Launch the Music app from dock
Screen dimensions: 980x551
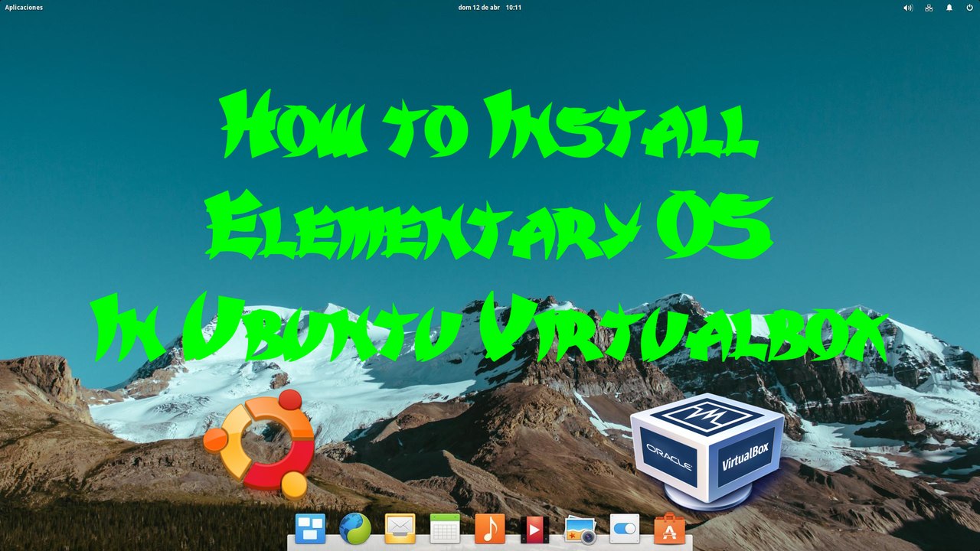pyautogui.click(x=490, y=528)
